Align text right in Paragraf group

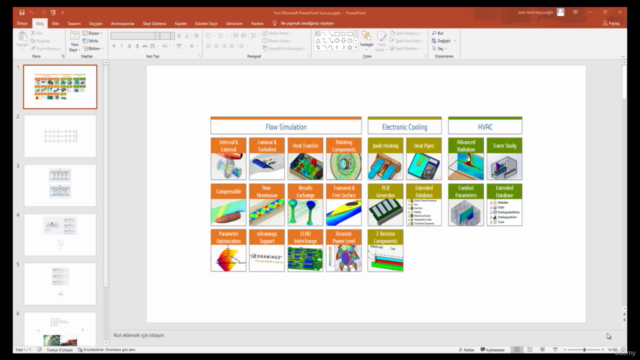click(x=224, y=47)
